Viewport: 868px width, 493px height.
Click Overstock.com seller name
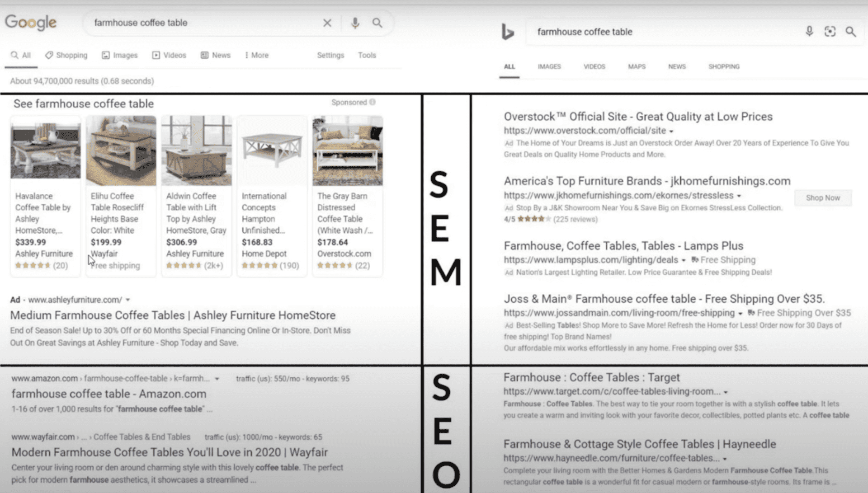[x=344, y=254]
